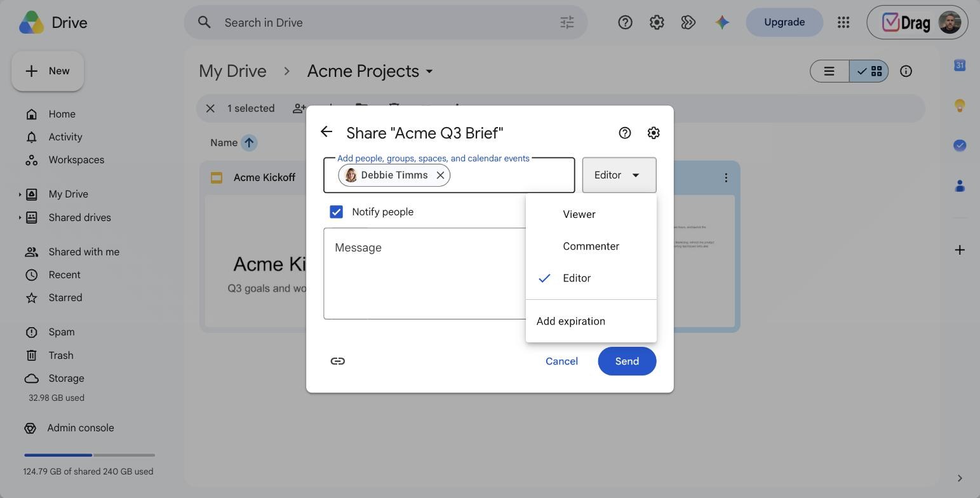Select the Editor role option

[x=591, y=278]
